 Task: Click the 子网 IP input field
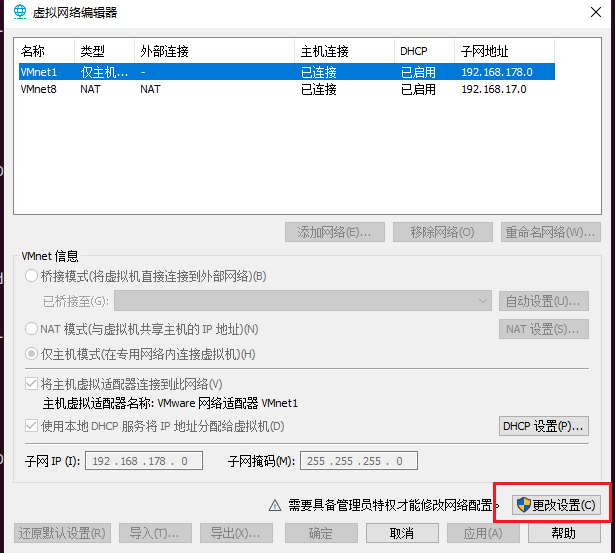click(x=146, y=461)
